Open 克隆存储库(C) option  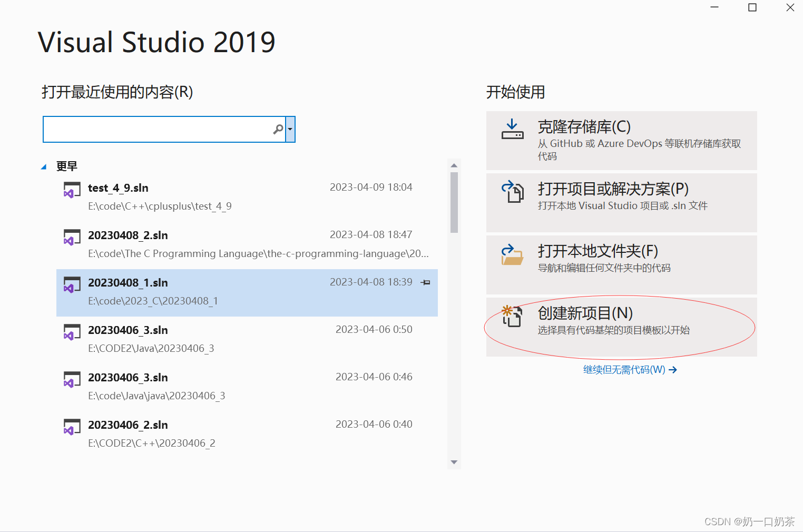(622, 141)
